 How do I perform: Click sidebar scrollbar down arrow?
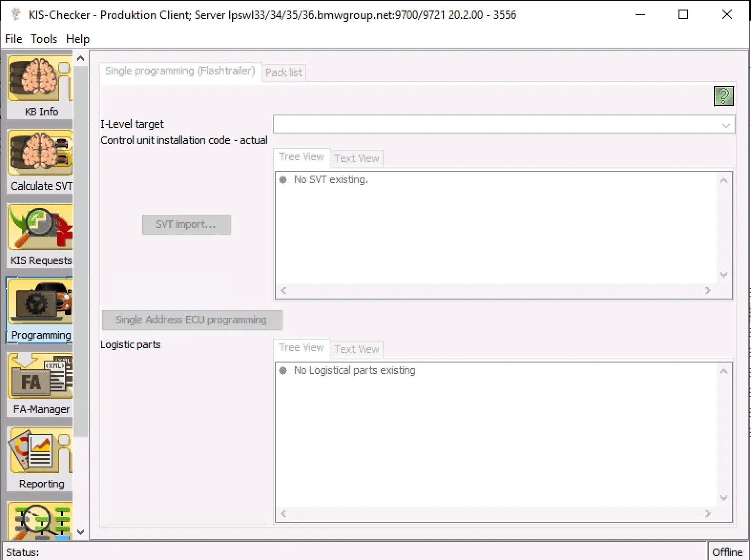coord(81,532)
